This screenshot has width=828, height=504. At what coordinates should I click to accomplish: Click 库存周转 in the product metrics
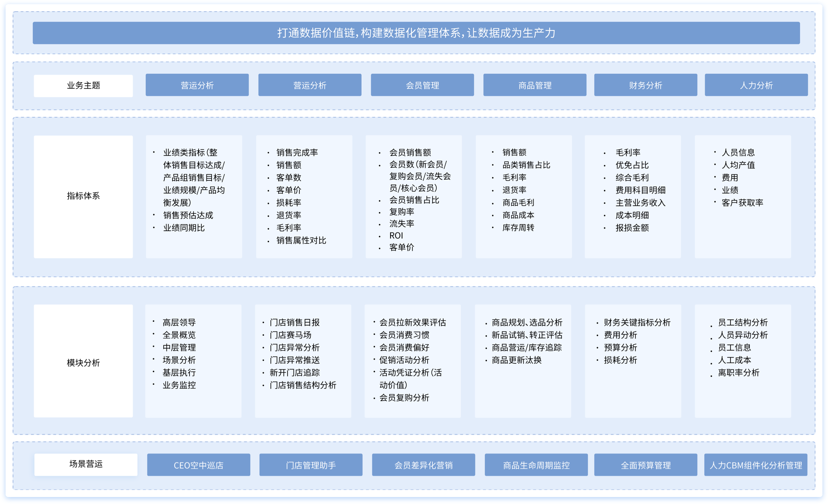[x=518, y=228]
